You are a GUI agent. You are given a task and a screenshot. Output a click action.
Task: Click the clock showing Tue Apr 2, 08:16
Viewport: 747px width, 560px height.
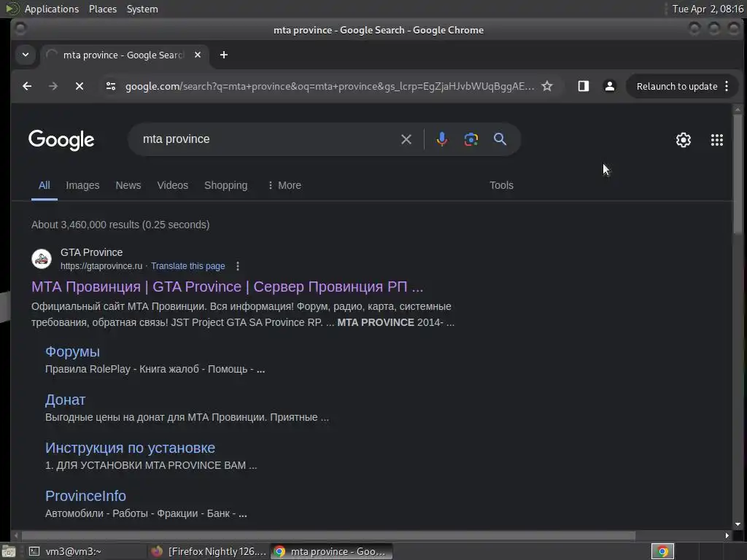pyautogui.click(x=708, y=9)
